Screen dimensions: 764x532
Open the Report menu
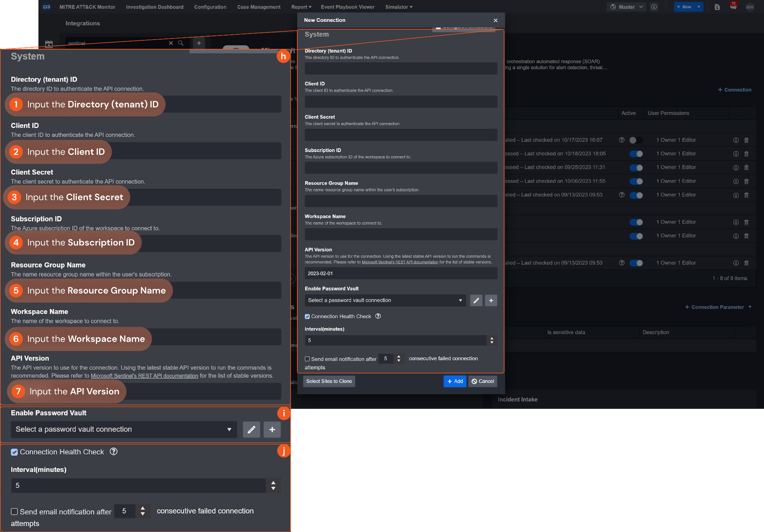[301, 7]
